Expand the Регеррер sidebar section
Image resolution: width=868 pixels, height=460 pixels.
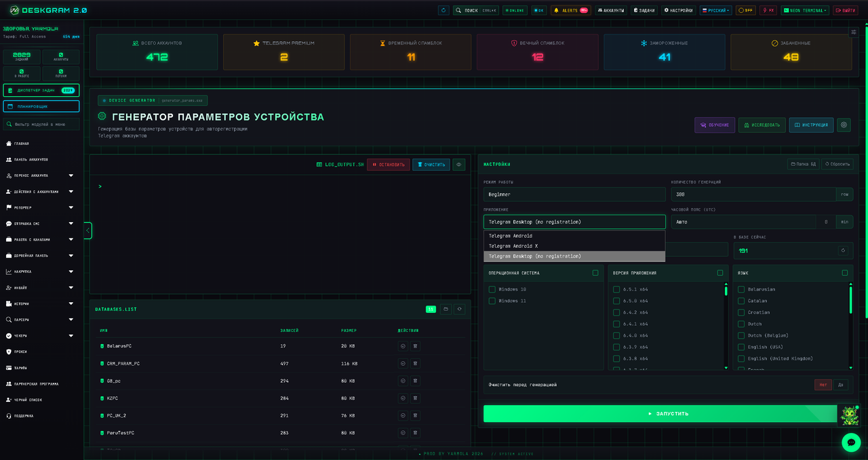pos(41,207)
